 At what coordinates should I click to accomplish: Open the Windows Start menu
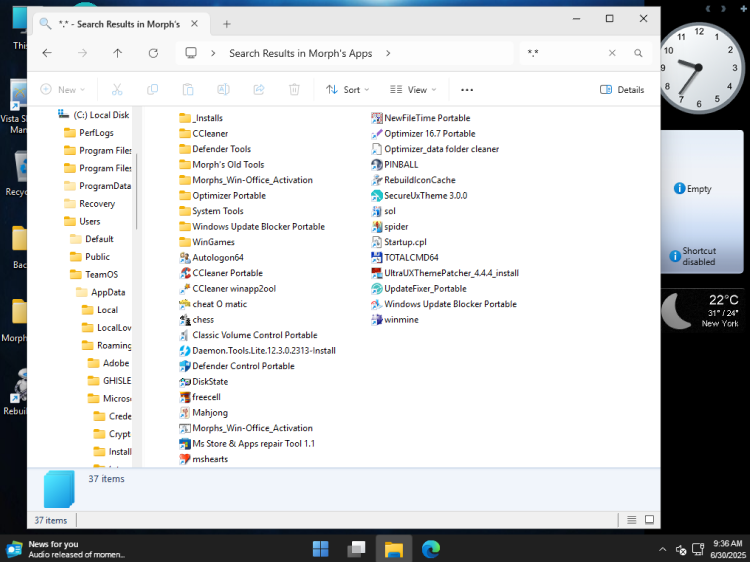(320, 549)
